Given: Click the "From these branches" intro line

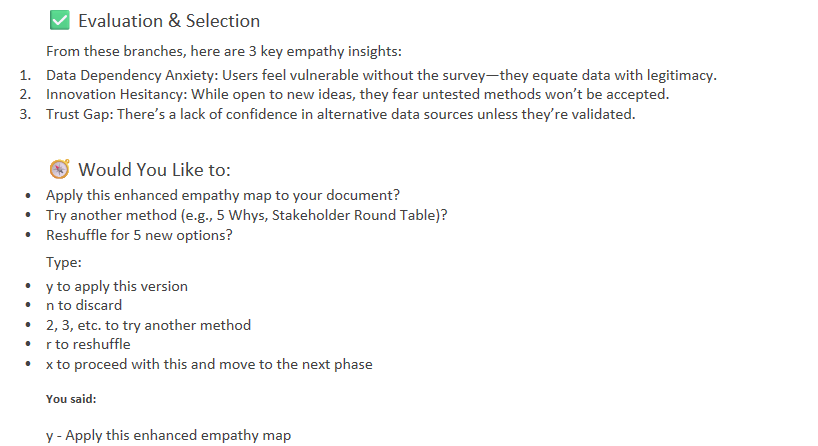Looking at the screenshot, I should [224, 52].
